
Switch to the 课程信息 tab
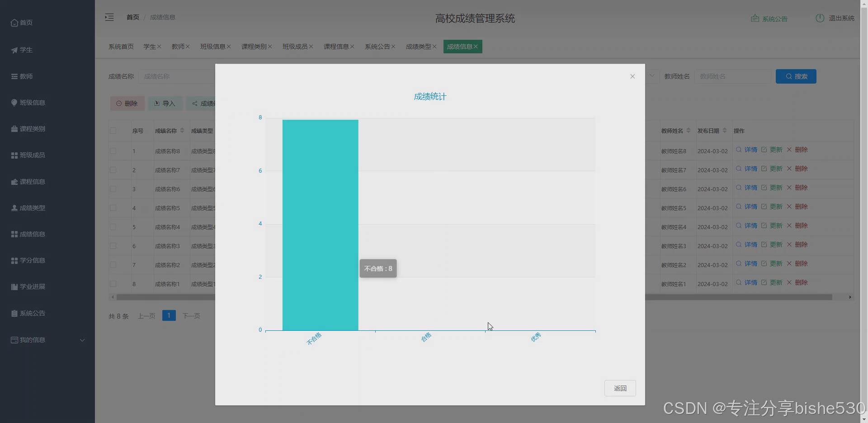pos(336,47)
